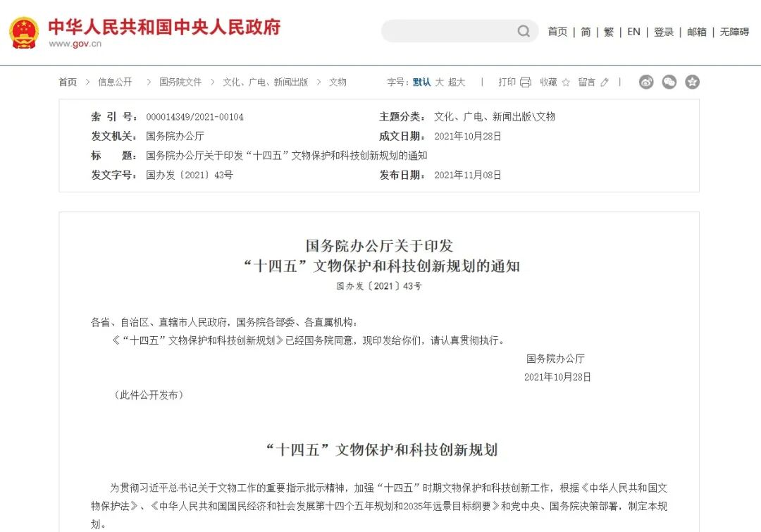
Task: Click the 登录 login link
Action: tap(663, 32)
